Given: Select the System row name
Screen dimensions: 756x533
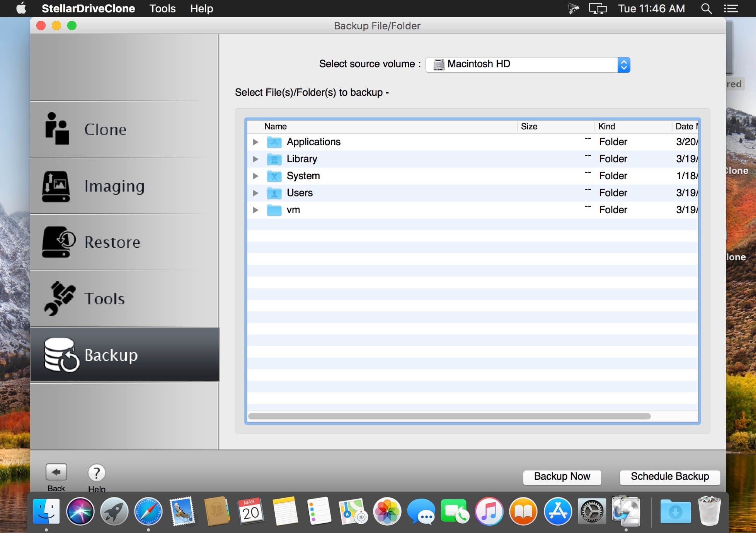Looking at the screenshot, I should tap(303, 176).
